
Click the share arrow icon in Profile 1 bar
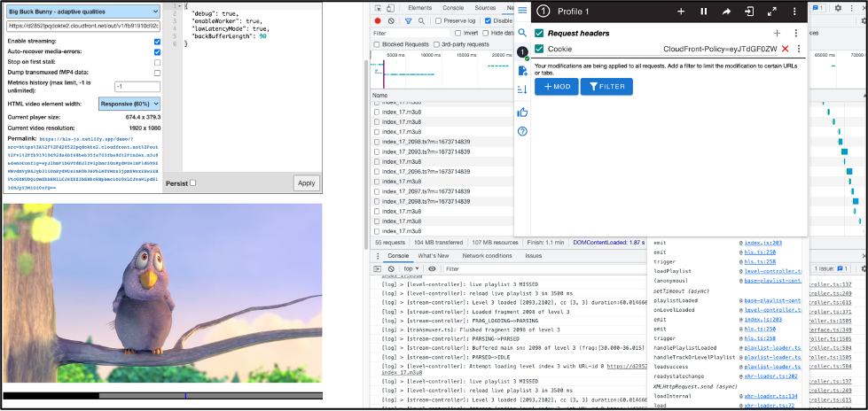click(726, 11)
